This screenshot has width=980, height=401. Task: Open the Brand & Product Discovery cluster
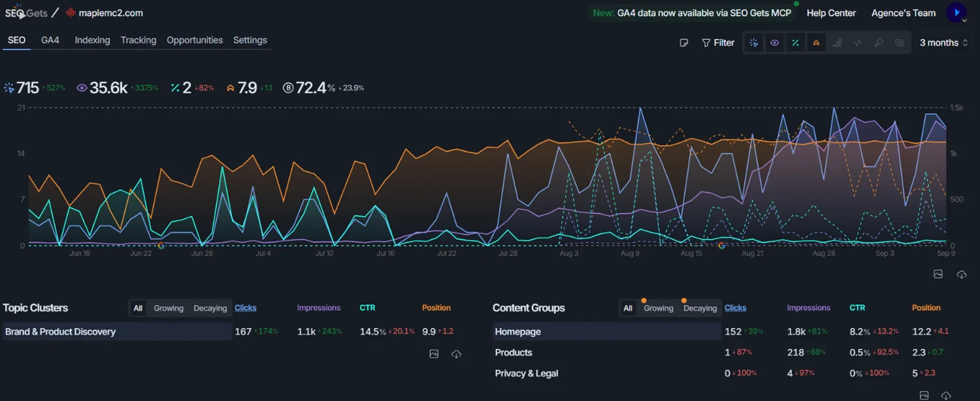(x=118, y=332)
